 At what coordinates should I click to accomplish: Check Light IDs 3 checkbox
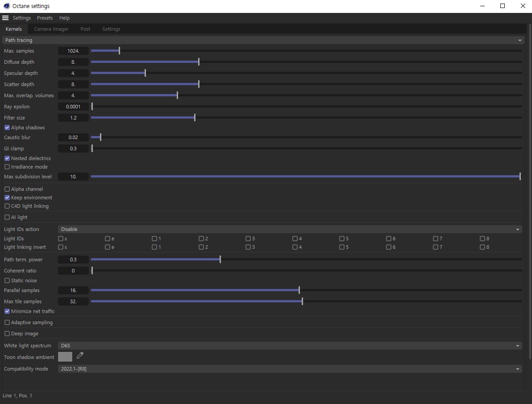pyautogui.click(x=248, y=239)
